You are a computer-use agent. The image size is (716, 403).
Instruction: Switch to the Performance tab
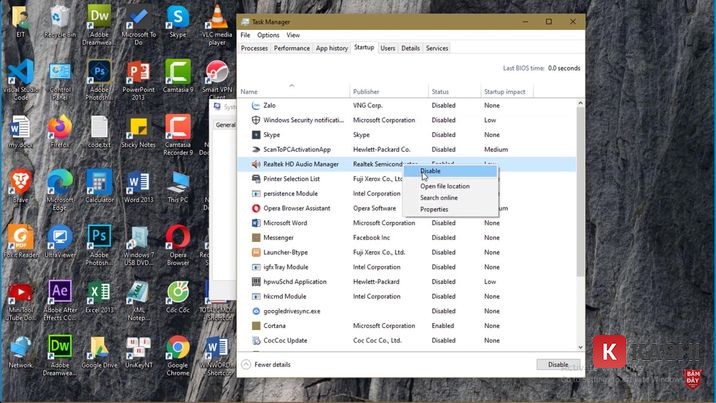(x=292, y=48)
